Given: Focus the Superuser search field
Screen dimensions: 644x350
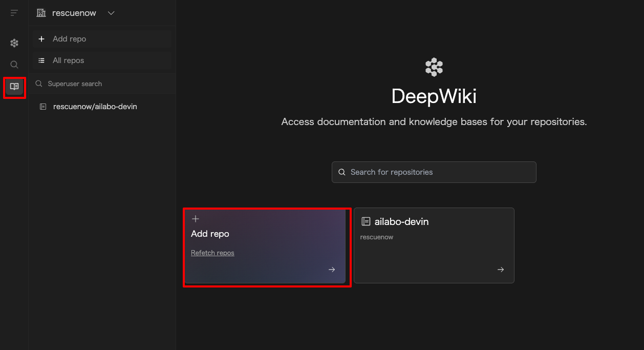Looking at the screenshot, I should 102,84.
